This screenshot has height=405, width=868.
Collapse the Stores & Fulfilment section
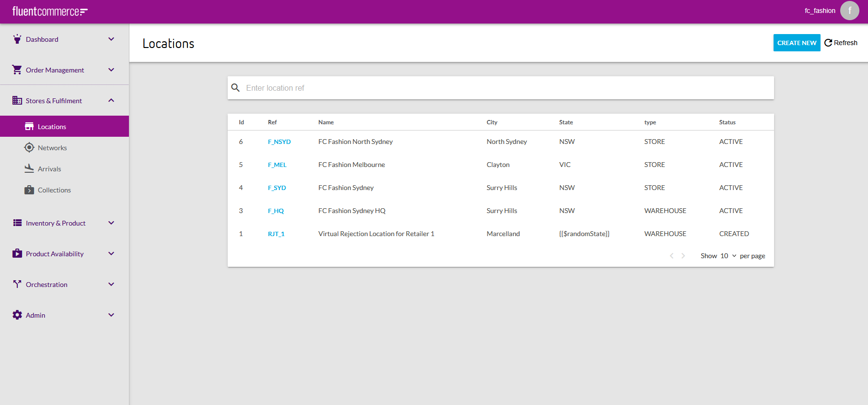click(111, 100)
